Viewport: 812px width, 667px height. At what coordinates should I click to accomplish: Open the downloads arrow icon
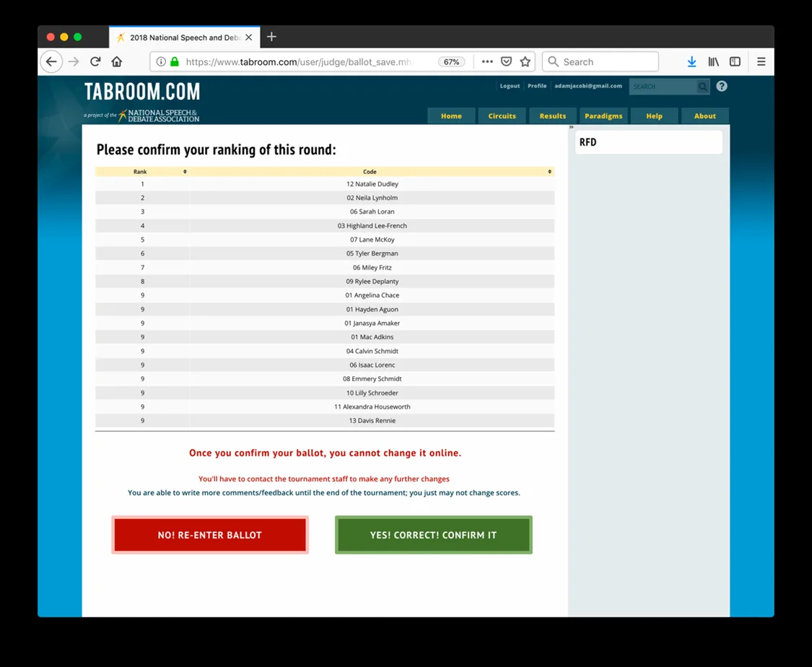click(692, 61)
